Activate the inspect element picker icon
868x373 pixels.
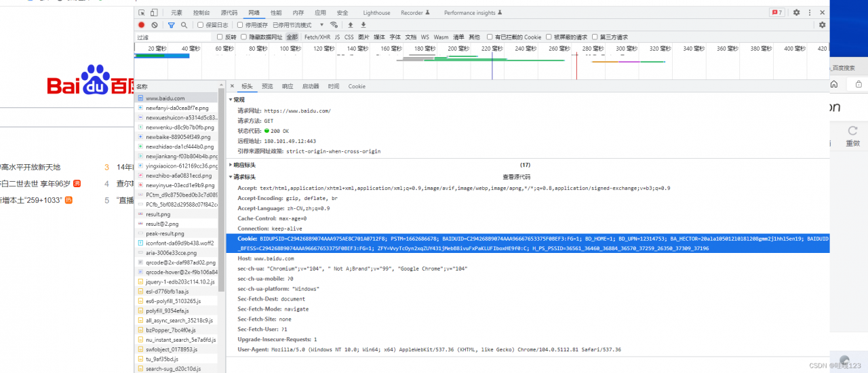(x=142, y=13)
